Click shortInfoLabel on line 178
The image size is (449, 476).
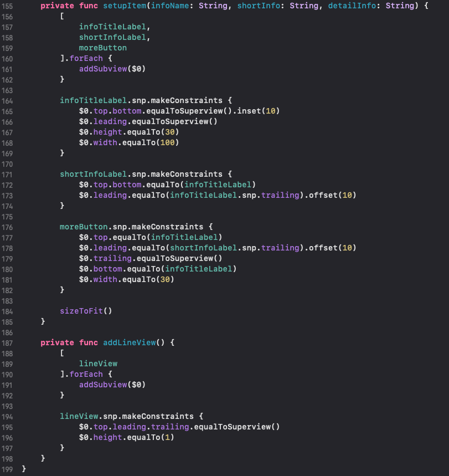click(203, 248)
